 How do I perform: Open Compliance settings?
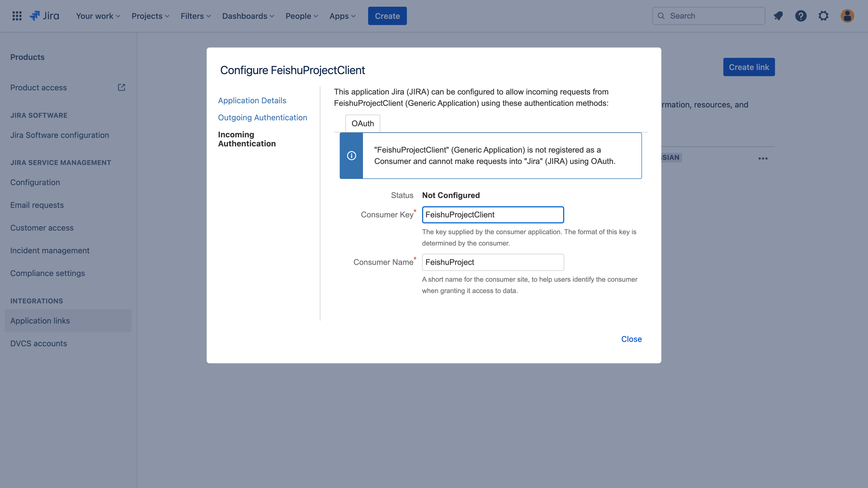pyautogui.click(x=48, y=273)
